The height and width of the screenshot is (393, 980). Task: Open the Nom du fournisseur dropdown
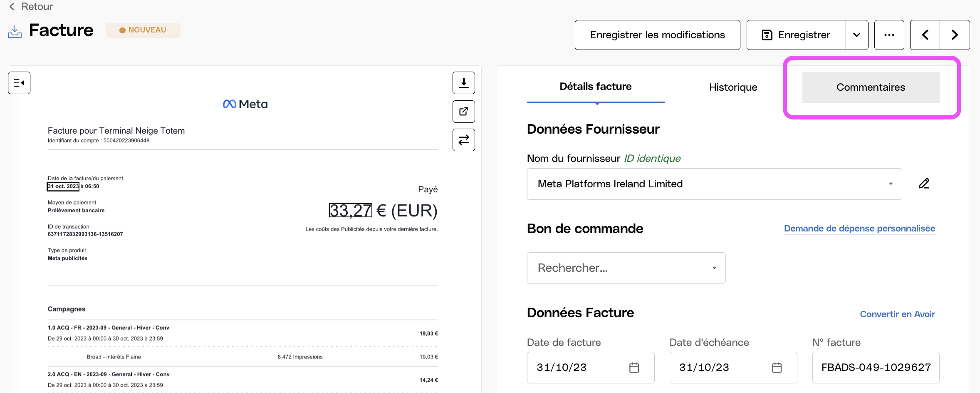(714, 184)
